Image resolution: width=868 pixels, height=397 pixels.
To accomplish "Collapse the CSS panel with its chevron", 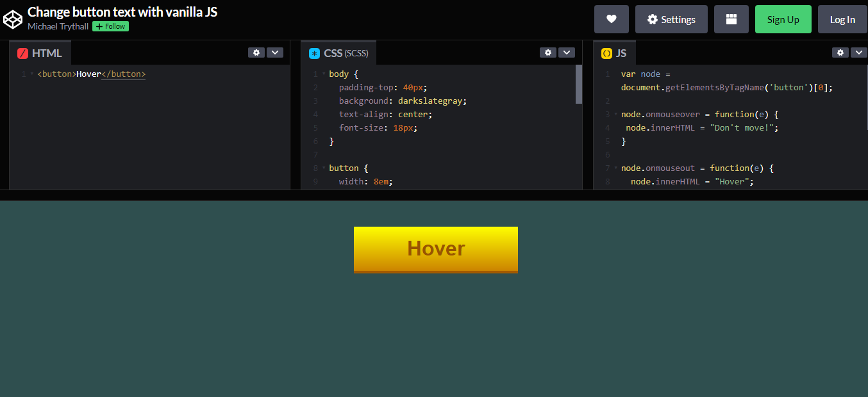I will pos(567,53).
